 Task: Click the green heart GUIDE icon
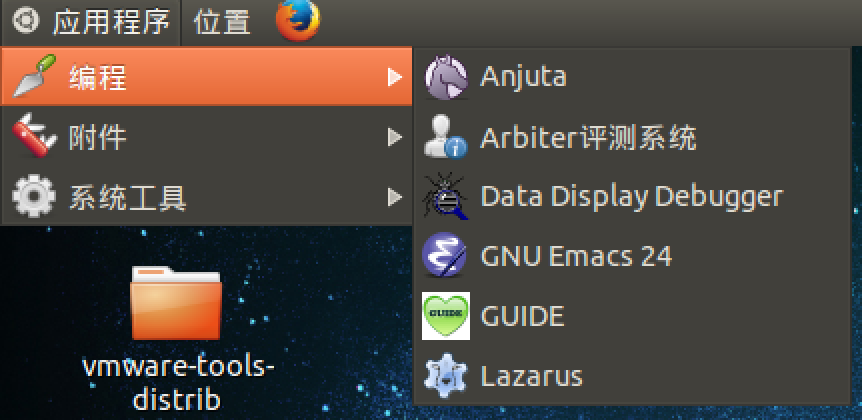(x=445, y=316)
